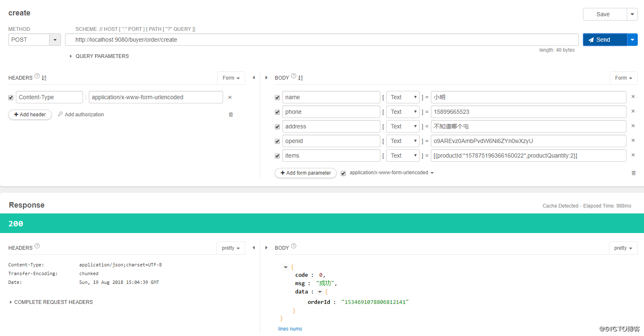Screen dimensions: 644x336
Task: Open response HEADERS pretty dropdown
Action: coord(231,248)
